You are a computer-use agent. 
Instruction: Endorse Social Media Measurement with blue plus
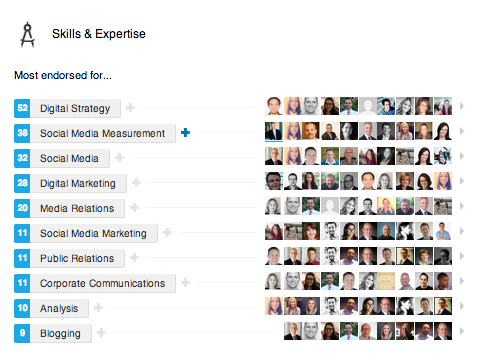[185, 133]
